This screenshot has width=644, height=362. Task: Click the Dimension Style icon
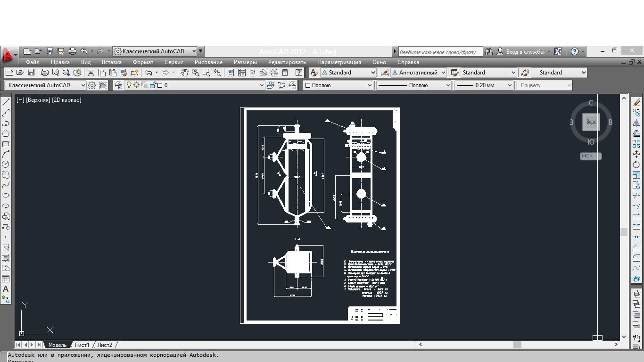click(385, 73)
